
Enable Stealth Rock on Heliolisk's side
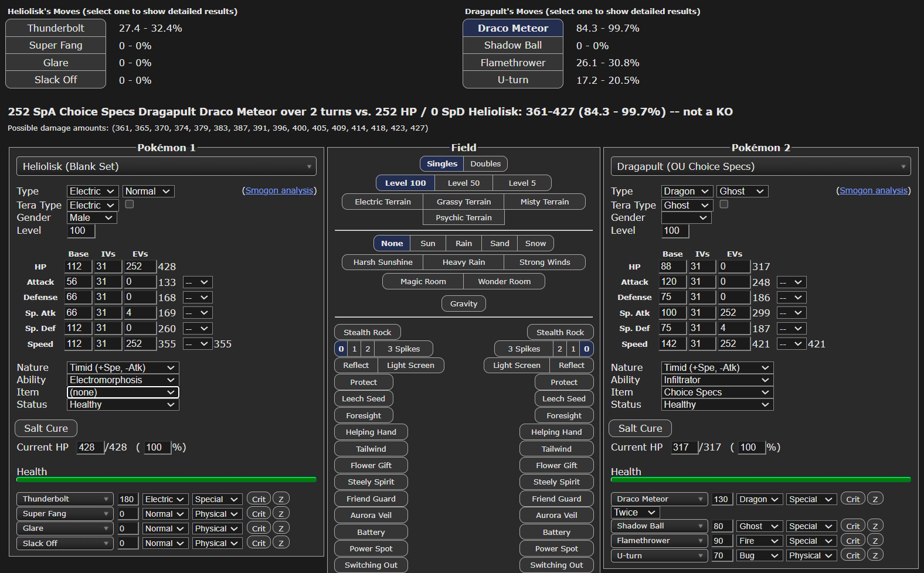368,332
